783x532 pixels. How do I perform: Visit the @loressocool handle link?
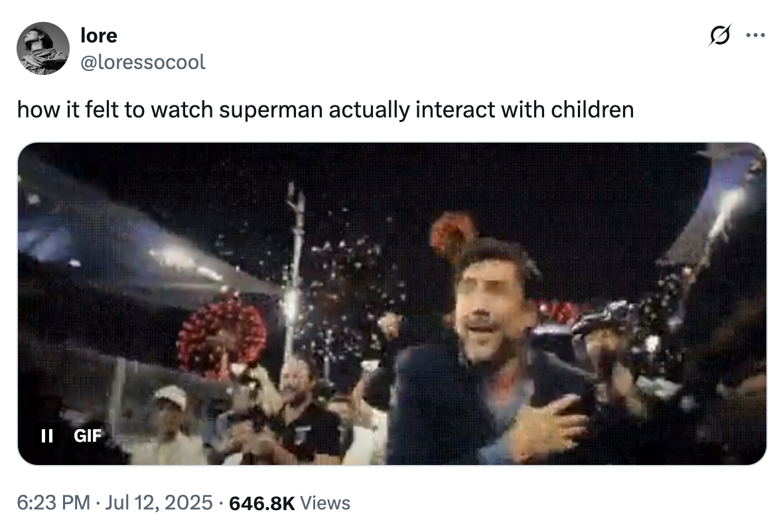point(143,62)
